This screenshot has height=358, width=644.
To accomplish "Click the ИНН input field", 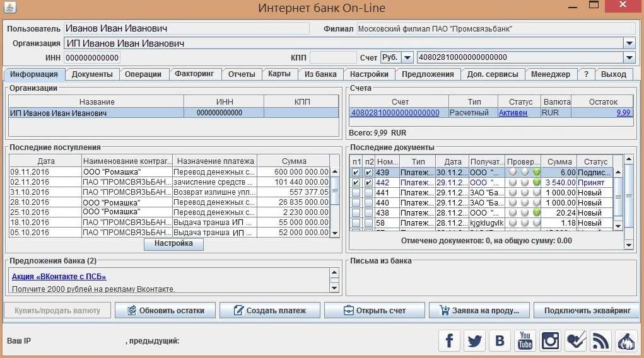I will (x=92, y=57).
